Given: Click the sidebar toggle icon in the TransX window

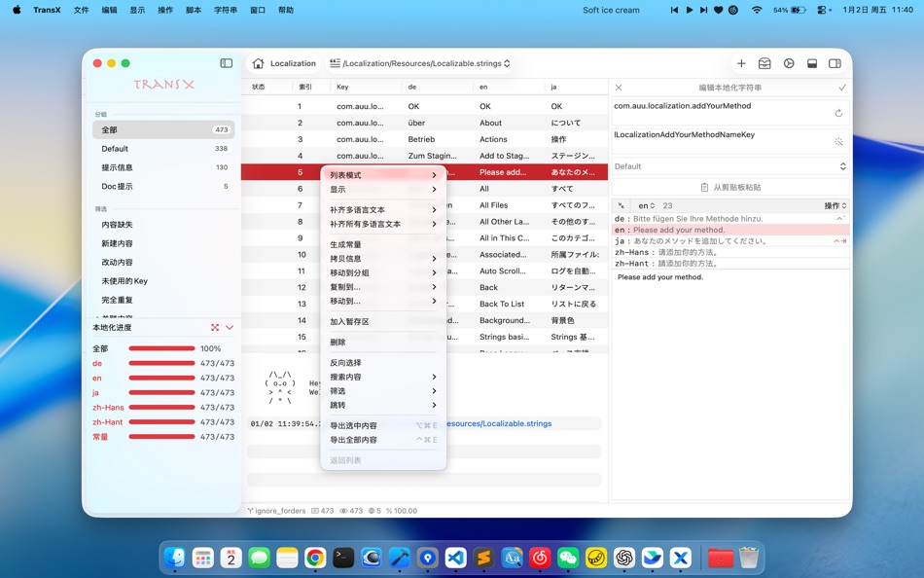Looking at the screenshot, I should click(x=226, y=62).
